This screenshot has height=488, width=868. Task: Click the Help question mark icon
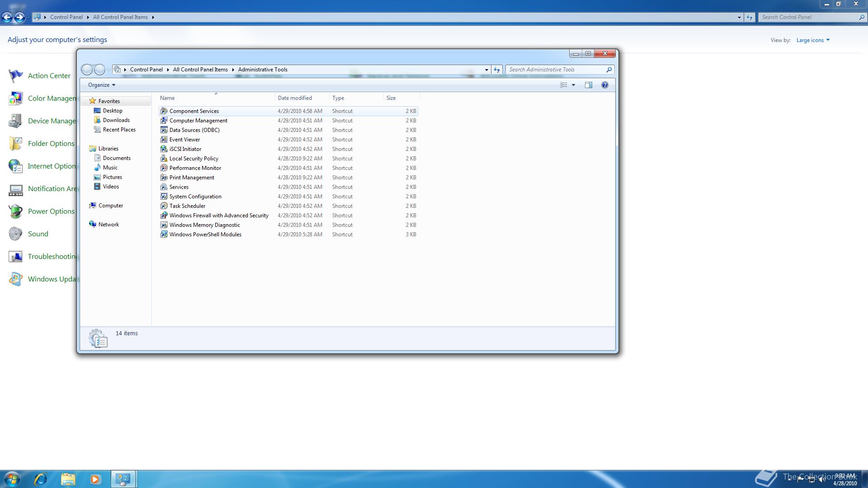pyautogui.click(x=604, y=85)
